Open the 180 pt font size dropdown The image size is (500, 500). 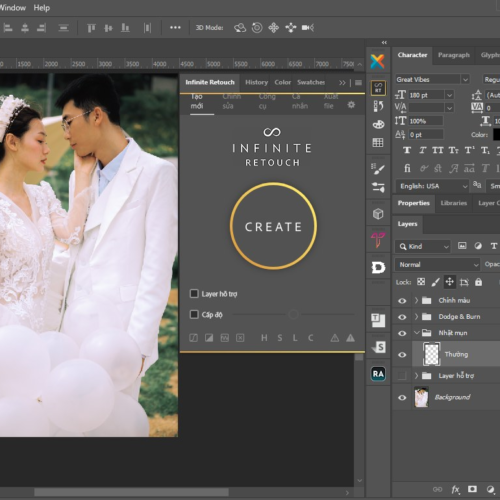(449, 95)
